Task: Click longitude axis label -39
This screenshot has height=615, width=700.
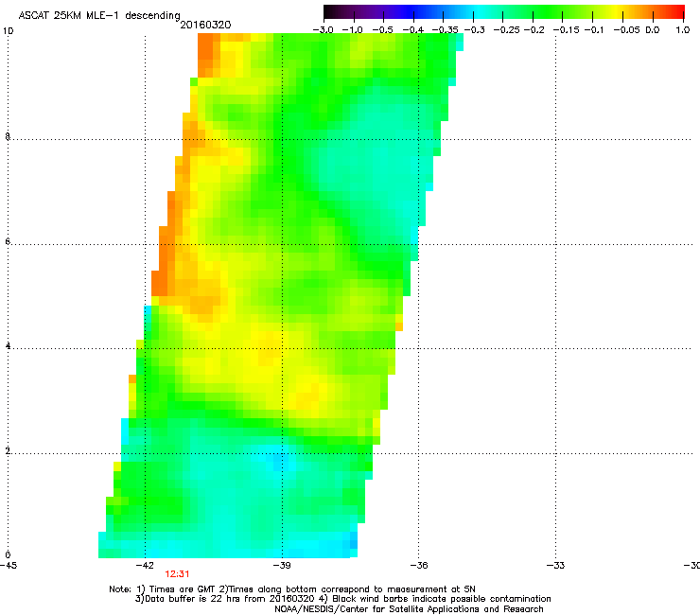Action: (282, 566)
